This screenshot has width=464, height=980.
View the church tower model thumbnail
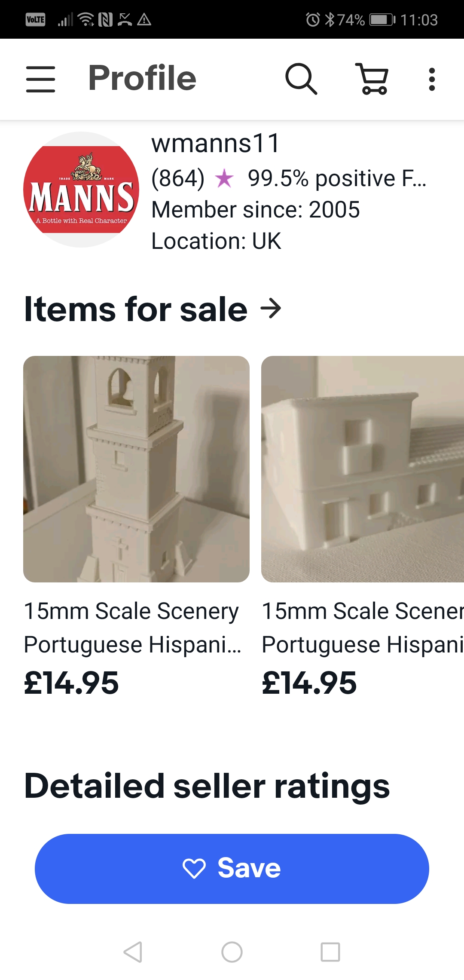point(136,469)
